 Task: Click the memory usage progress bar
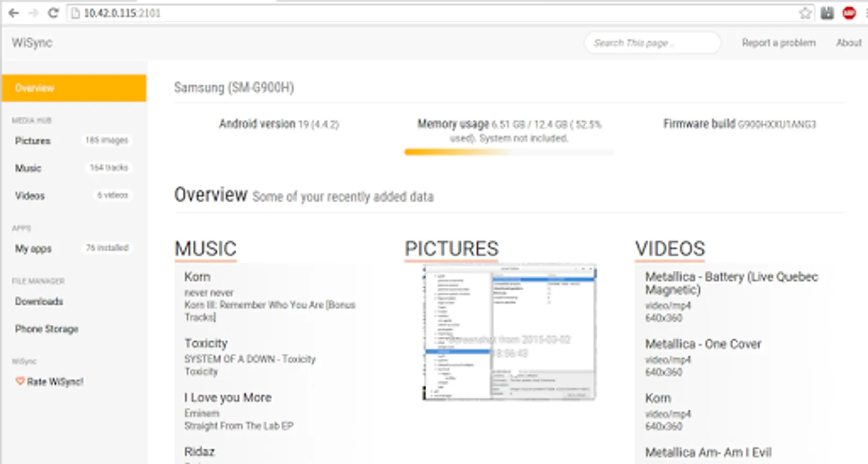pos(509,152)
